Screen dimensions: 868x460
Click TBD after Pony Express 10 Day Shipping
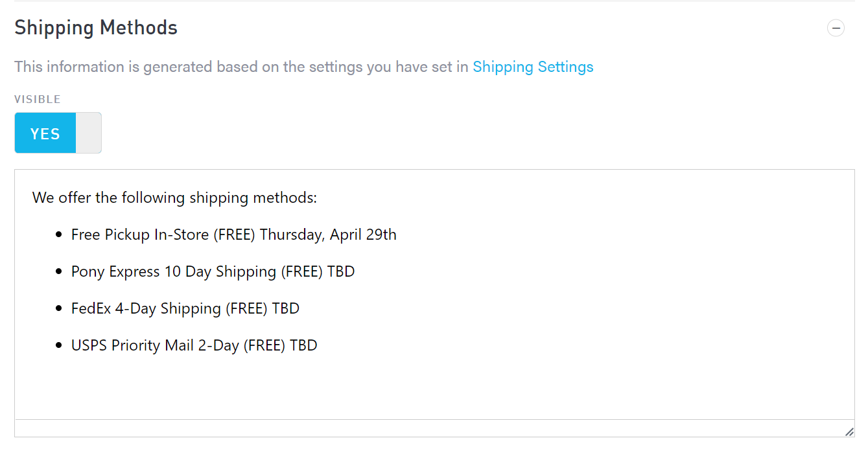pos(341,271)
